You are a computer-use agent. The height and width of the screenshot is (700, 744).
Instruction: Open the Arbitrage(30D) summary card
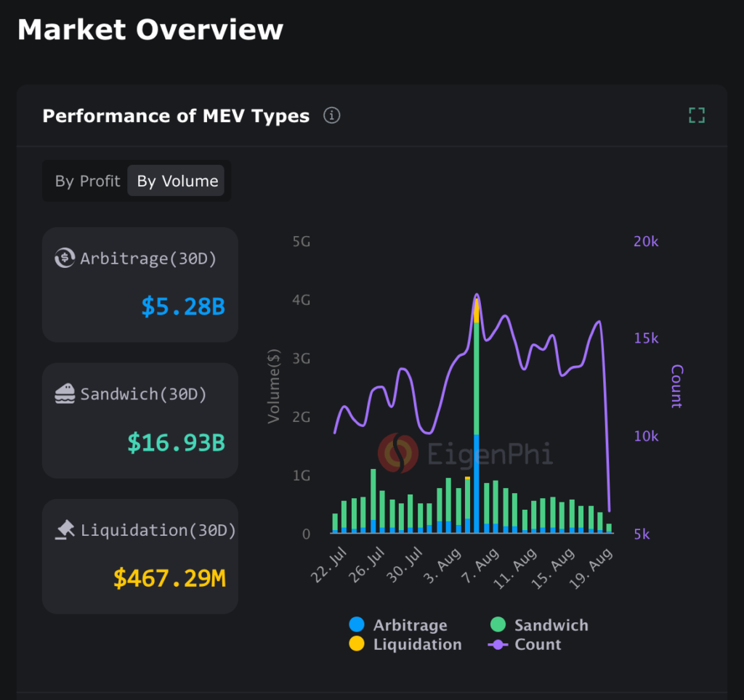(x=139, y=284)
